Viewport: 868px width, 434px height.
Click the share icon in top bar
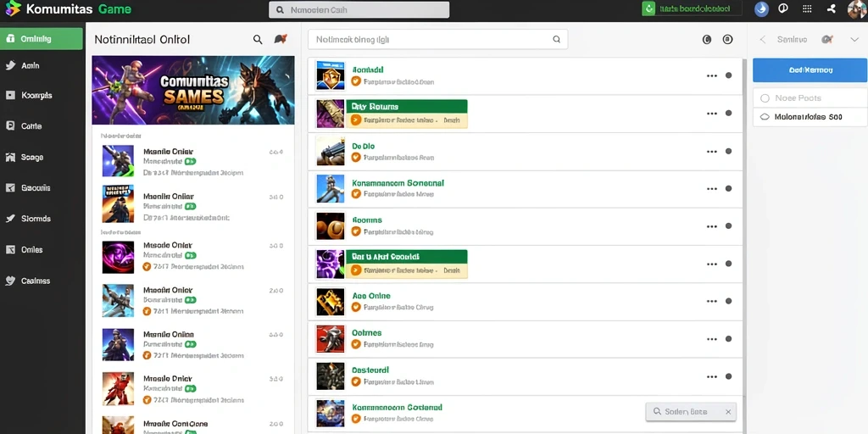pyautogui.click(x=832, y=8)
